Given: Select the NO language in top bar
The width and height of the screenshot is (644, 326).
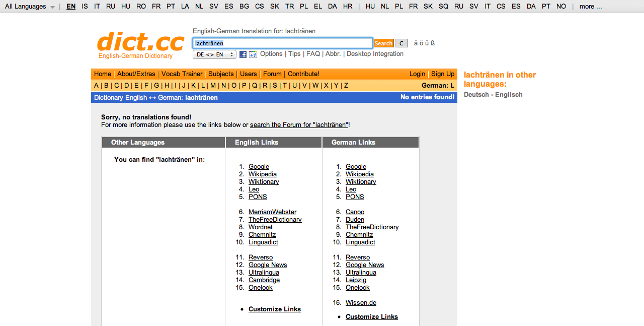Looking at the screenshot, I should click(561, 7).
